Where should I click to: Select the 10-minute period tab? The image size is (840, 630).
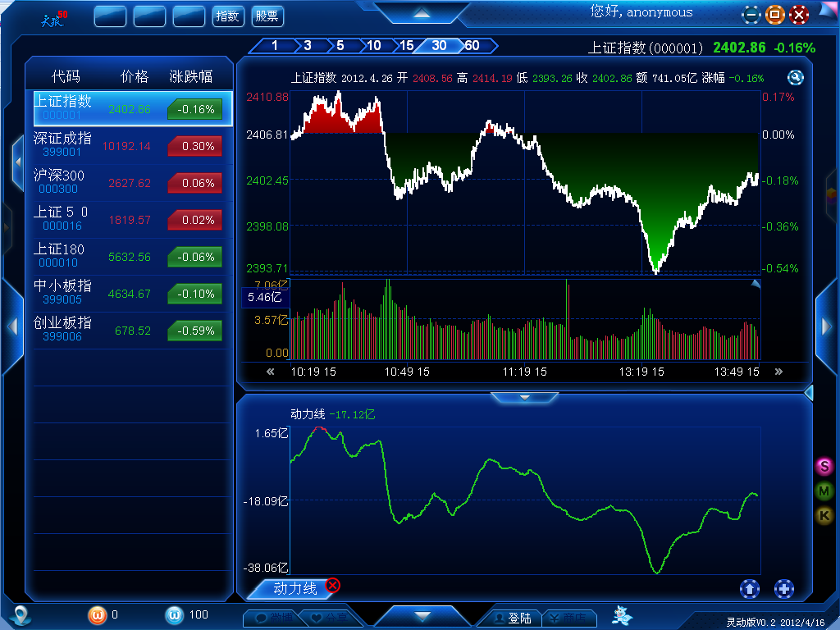tap(373, 46)
